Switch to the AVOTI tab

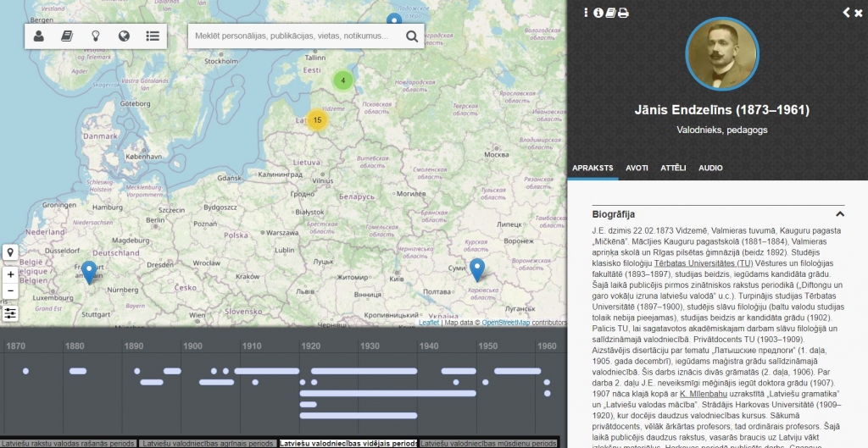pos(637,169)
